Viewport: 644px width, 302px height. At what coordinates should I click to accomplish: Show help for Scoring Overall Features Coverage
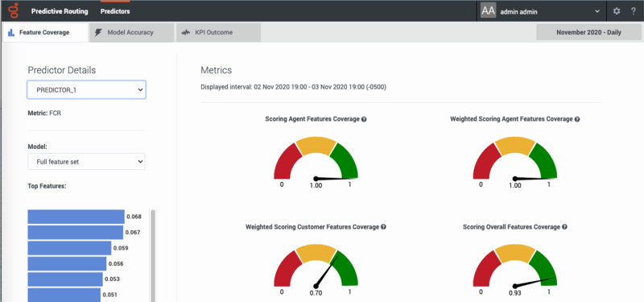tap(564, 227)
